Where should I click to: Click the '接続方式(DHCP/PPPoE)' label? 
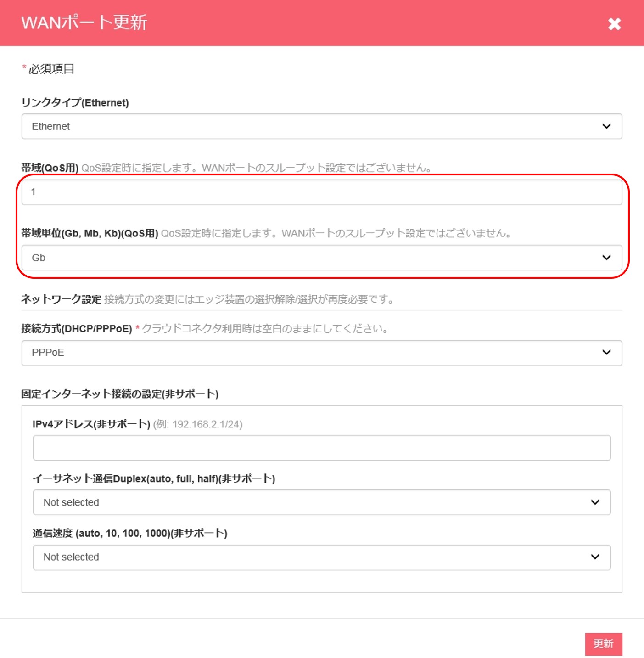point(77,329)
